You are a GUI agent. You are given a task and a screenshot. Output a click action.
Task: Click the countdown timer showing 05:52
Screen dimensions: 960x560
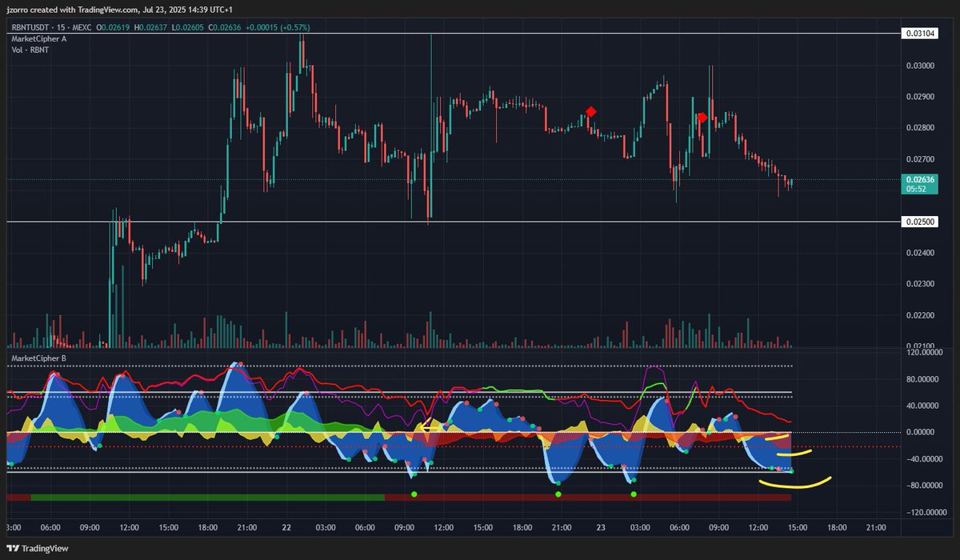[x=920, y=190]
